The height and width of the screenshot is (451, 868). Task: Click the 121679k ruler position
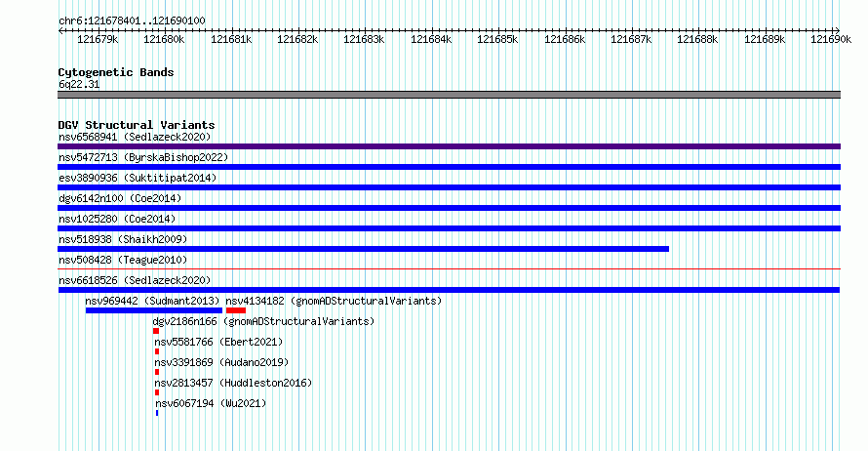click(98, 39)
